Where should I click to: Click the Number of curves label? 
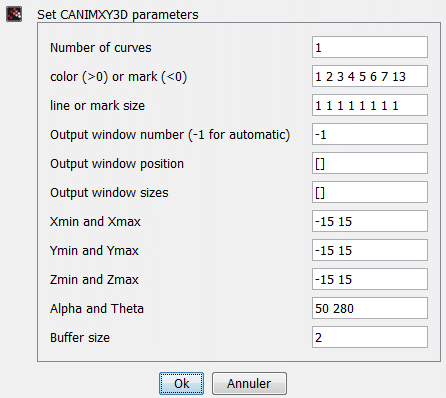tap(101, 48)
